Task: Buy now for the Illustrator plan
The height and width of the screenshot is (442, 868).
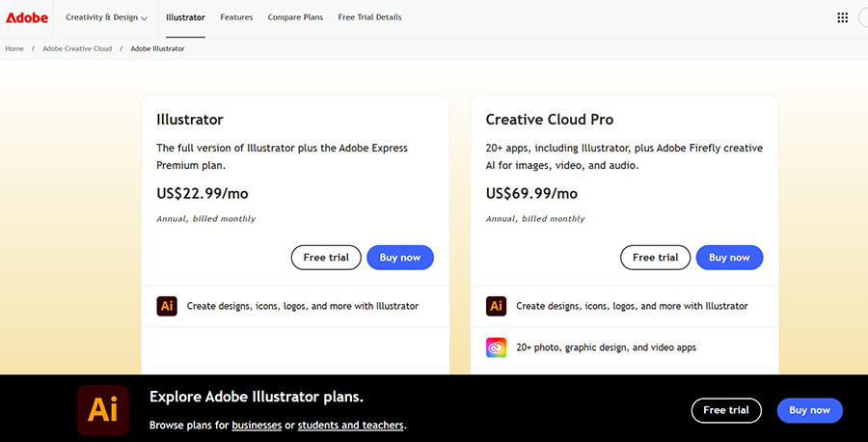Action: (x=400, y=258)
